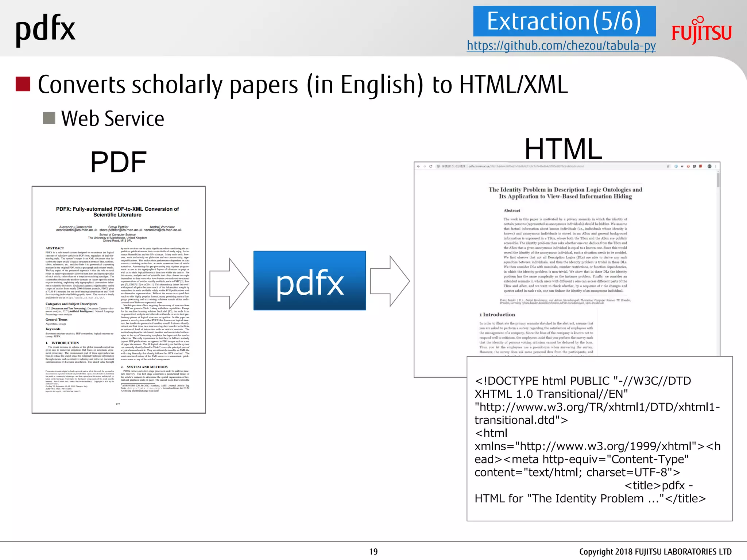Click '2. SYSTEM AND METHODS' heading in PDF
Image resolution: width=747 pixels, height=560 pixels.
(144, 367)
